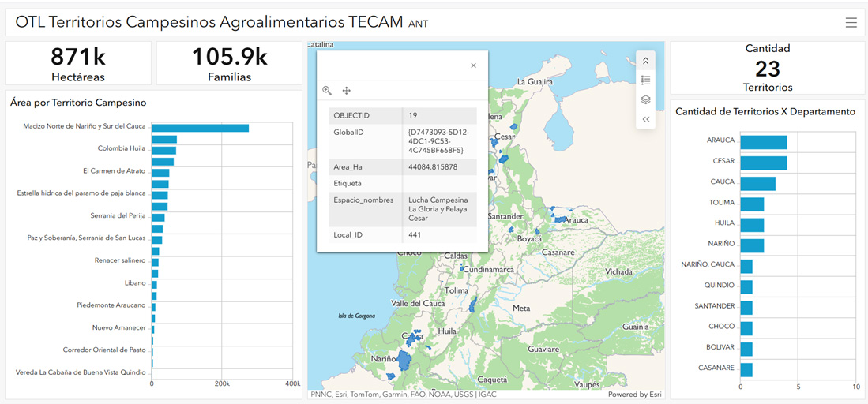Collapse map tools with double up chevron
This screenshot has width=868, height=404.
point(645,61)
